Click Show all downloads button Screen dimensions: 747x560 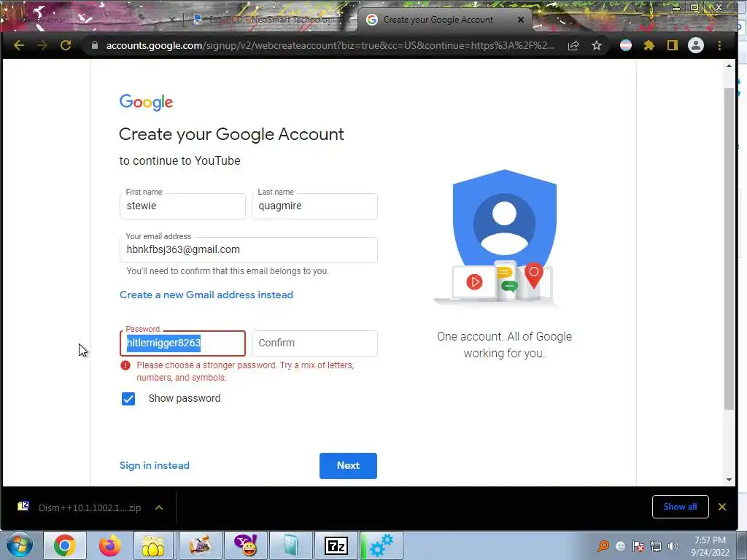point(681,507)
